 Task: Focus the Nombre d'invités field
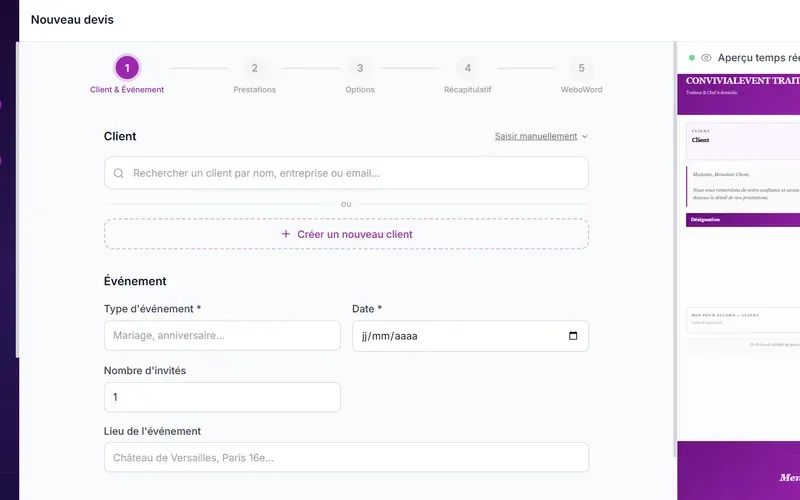point(222,397)
